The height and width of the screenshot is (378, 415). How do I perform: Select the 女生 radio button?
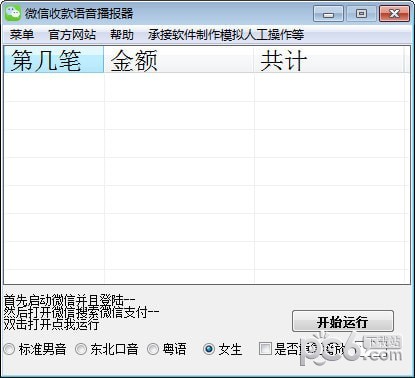click(x=209, y=349)
